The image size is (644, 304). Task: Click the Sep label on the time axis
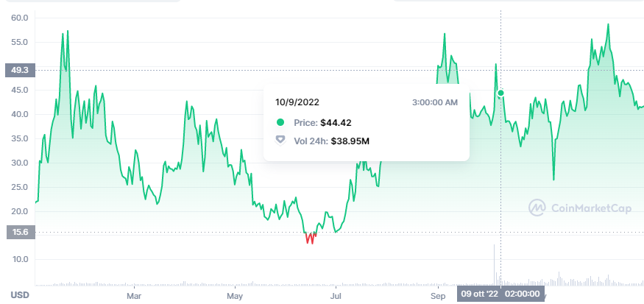pos(438,296)
